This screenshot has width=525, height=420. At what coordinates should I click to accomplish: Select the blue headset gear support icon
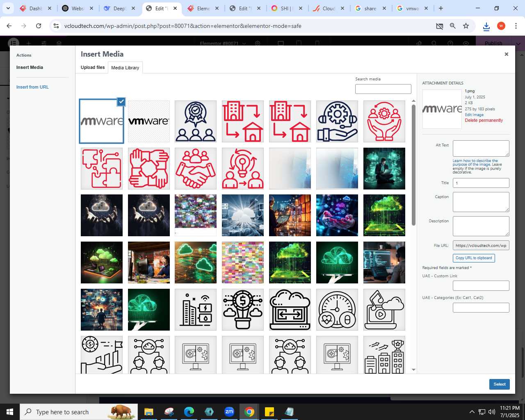coord(337,121)
